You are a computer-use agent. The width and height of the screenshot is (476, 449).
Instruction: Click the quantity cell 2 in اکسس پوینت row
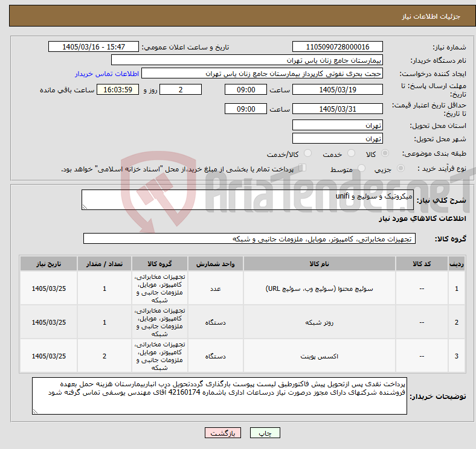(x=105, y=356)
